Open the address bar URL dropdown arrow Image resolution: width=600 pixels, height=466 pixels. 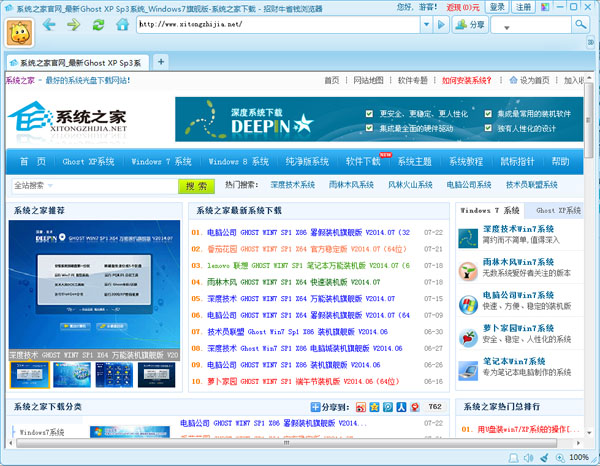pyautogui.click(x=428, y=24)
